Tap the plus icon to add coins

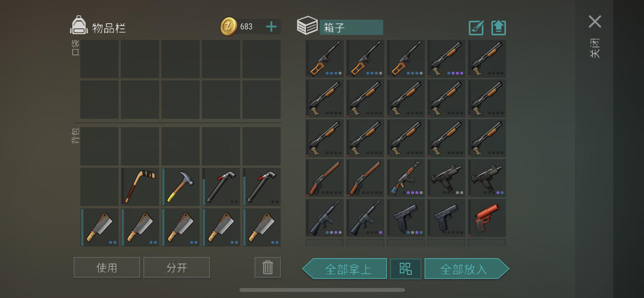(271, 27)
